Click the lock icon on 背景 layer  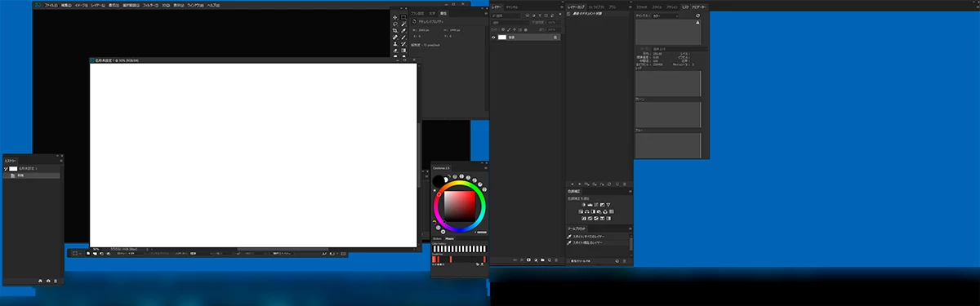(555, 38)
